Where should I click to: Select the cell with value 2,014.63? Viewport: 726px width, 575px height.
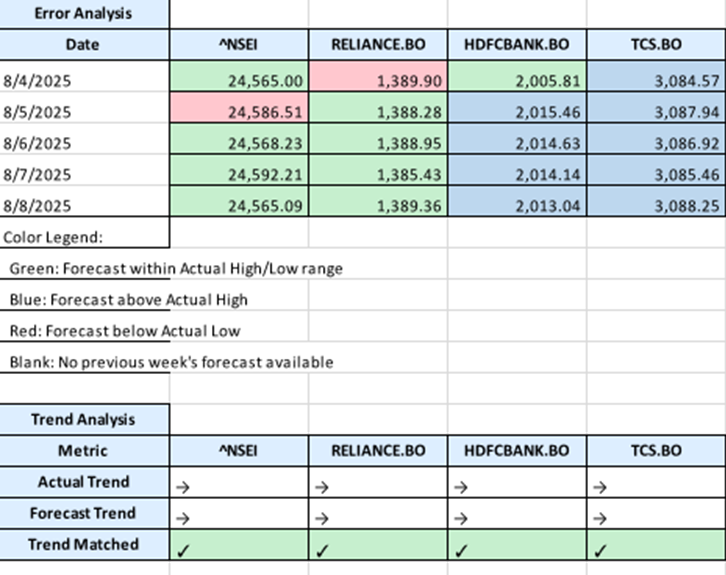pyautogui.click(x=517, y=139)
